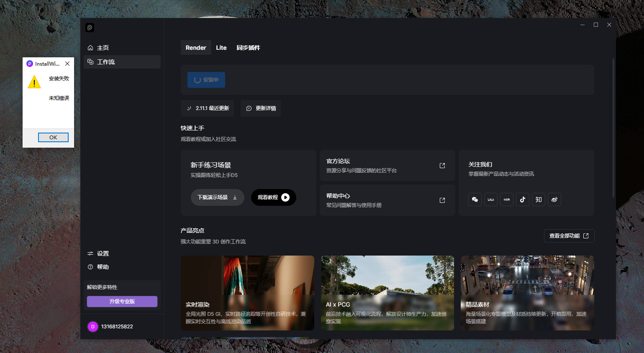Open external link icon for 官方论坛
This screenshot has width=644, height=353.
pos(442,166)
